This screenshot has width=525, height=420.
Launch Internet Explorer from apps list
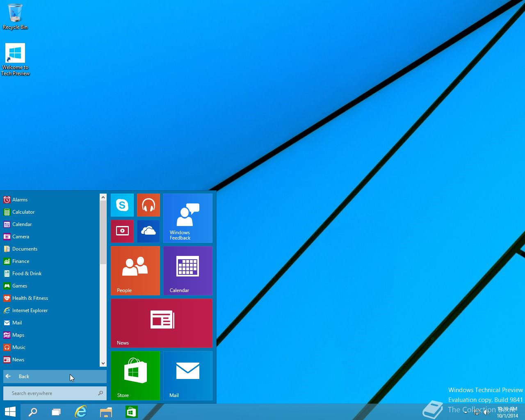(x=50, y=310)
